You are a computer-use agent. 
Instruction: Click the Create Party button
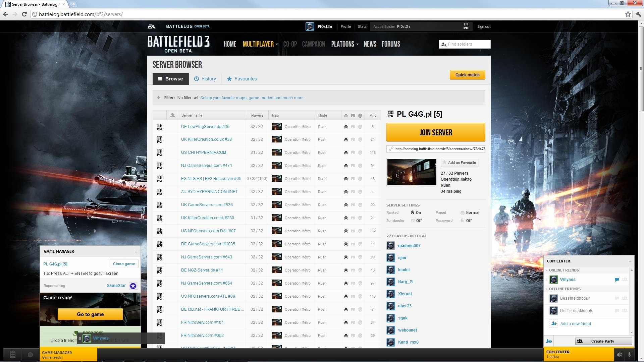click(604, 341)
